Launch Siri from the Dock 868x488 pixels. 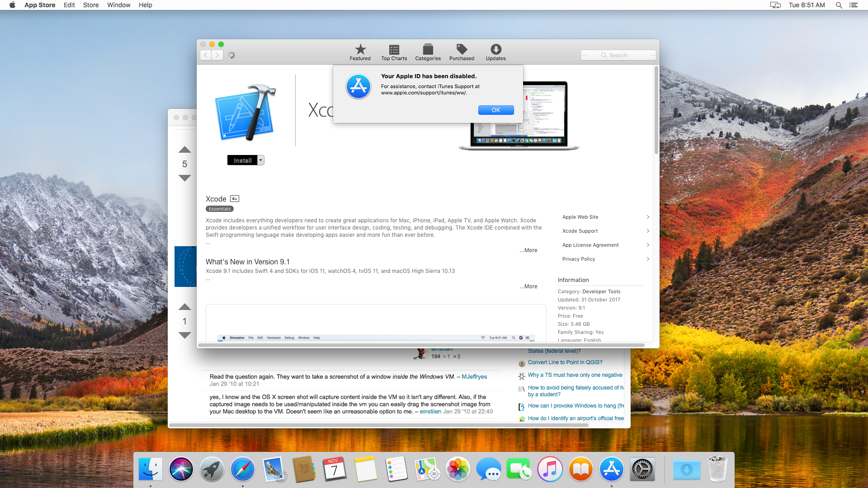coord(181,469)
